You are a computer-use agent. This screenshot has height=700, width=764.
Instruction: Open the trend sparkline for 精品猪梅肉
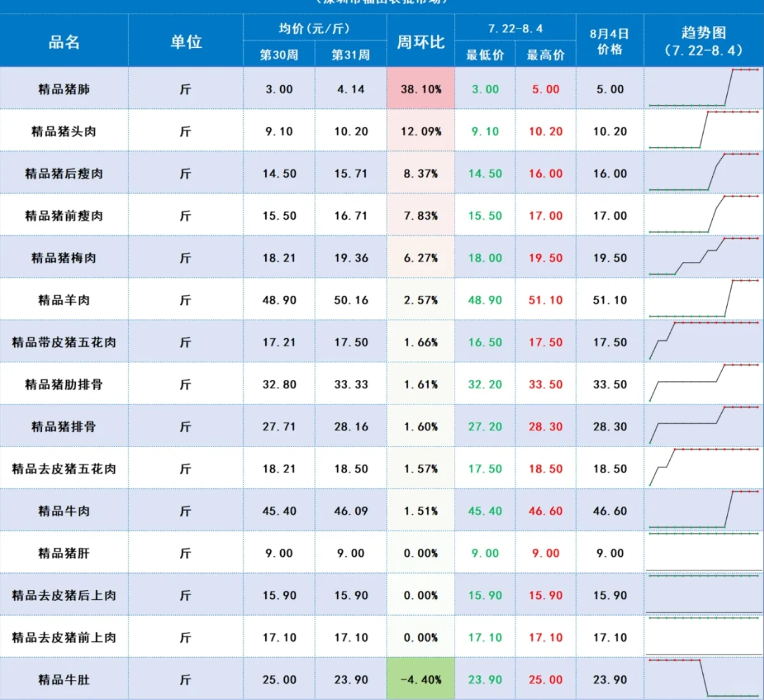click(x=704, y=257)
